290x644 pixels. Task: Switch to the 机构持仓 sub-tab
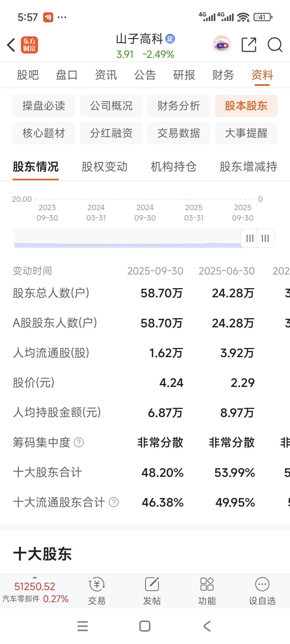(x=174, y=167)
